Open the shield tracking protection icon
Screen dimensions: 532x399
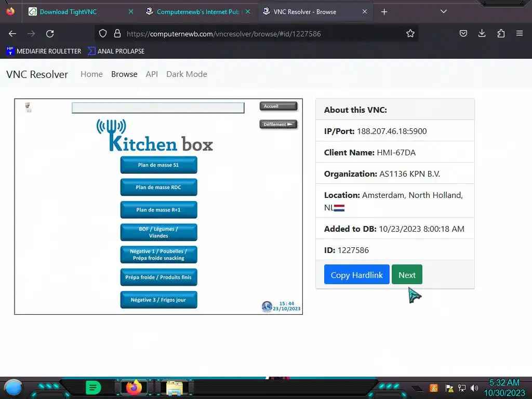[x=103, y=33]
